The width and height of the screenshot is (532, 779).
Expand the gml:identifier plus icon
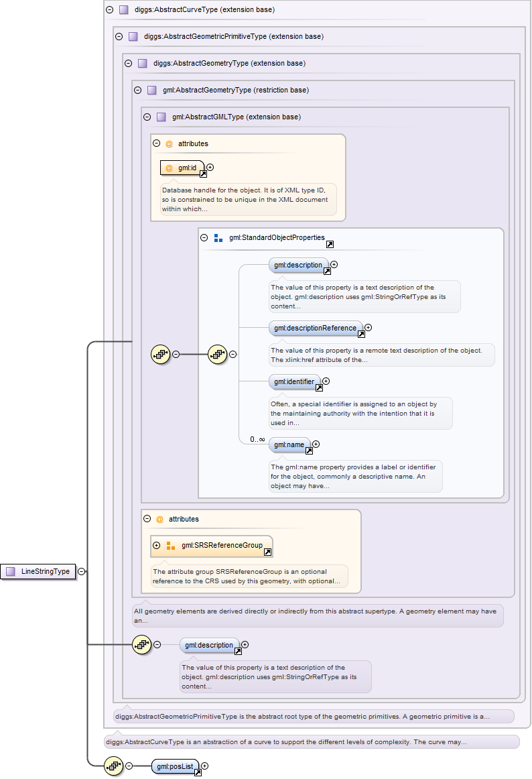point(326,381)
